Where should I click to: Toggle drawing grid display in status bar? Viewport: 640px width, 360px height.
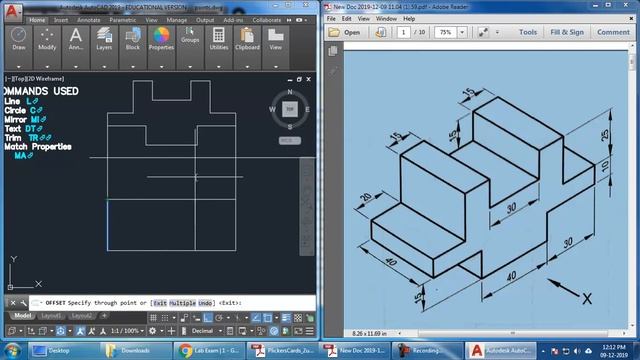click(153, 318)
